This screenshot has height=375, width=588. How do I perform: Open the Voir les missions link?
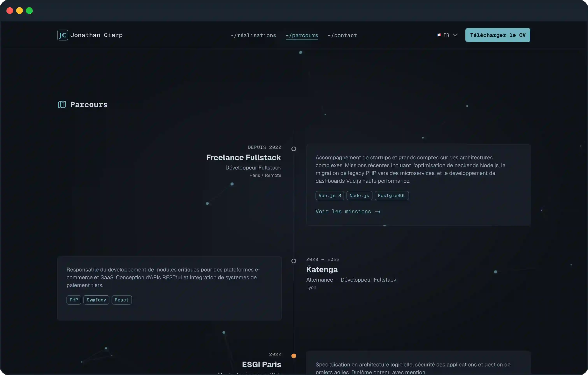[x=348, y=212]
